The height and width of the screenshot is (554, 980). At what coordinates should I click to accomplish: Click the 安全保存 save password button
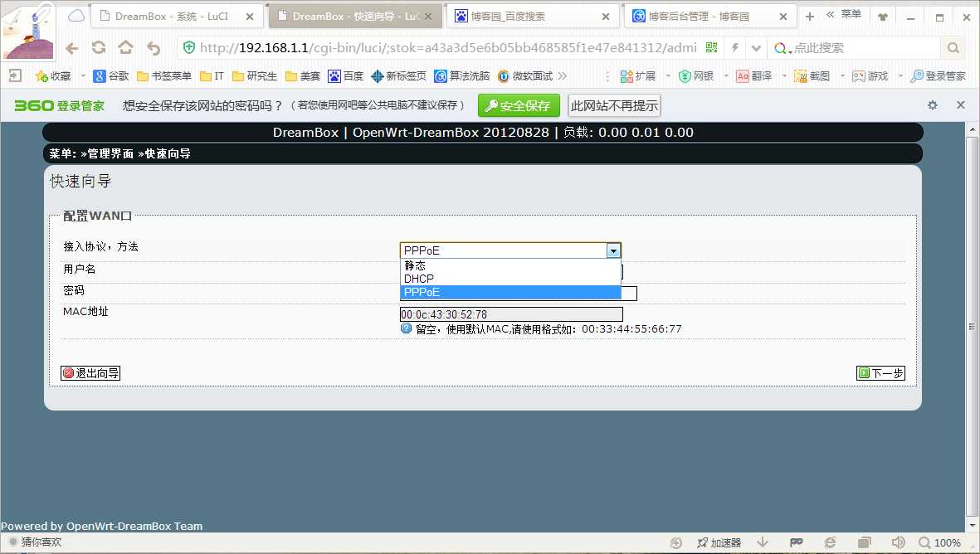[518, 105]
